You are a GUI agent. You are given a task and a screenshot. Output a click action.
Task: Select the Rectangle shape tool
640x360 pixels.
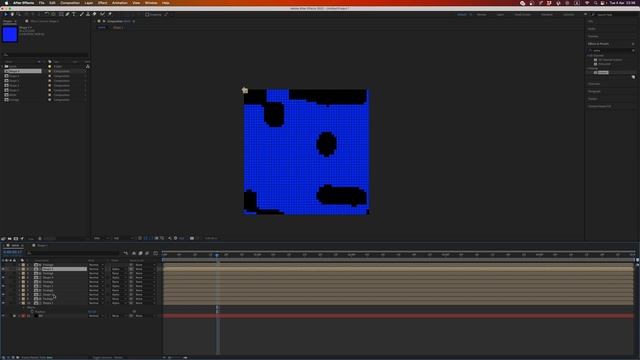point(61,14)
